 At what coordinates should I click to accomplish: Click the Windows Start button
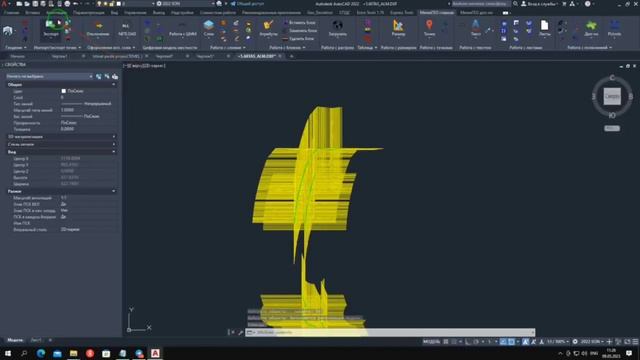pos(8,353)
